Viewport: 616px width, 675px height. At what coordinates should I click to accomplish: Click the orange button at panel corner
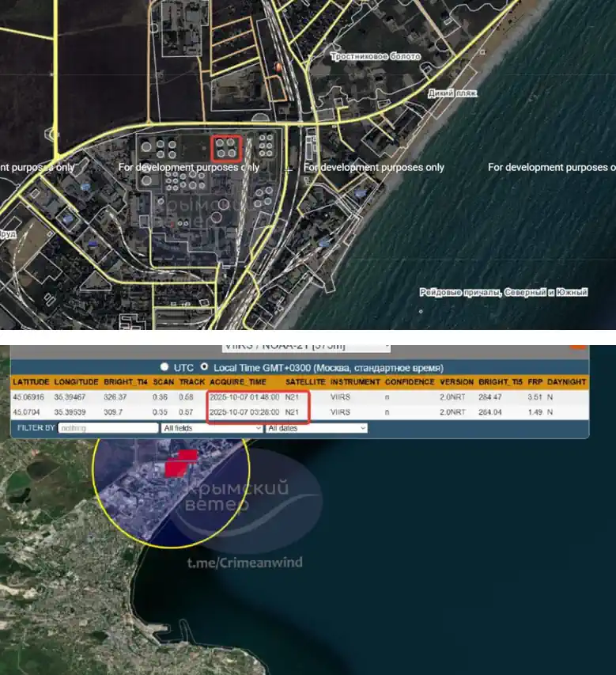(578, 346)
